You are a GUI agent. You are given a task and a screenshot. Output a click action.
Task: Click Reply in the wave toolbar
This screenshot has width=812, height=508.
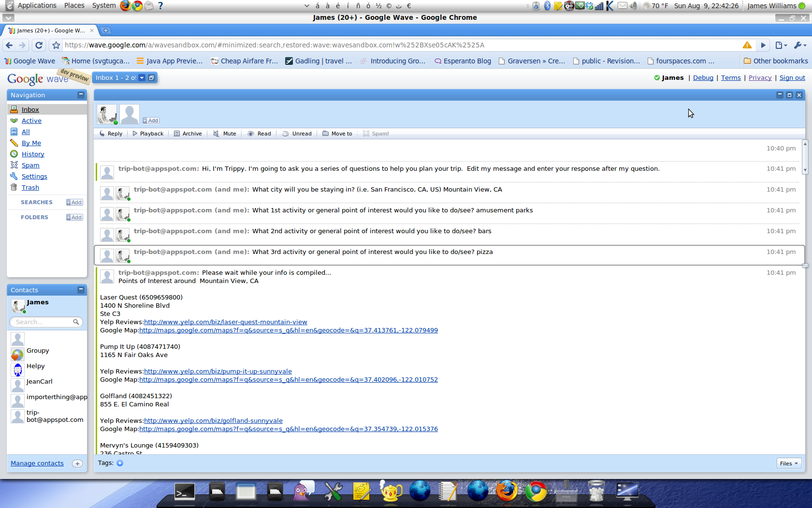(x=111, y=134)
